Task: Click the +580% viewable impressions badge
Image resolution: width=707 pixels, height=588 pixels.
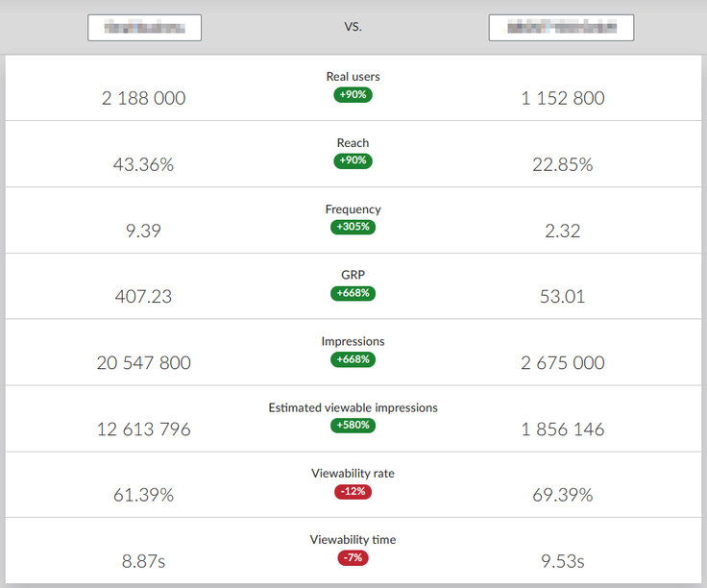Action: coord(353,426)
